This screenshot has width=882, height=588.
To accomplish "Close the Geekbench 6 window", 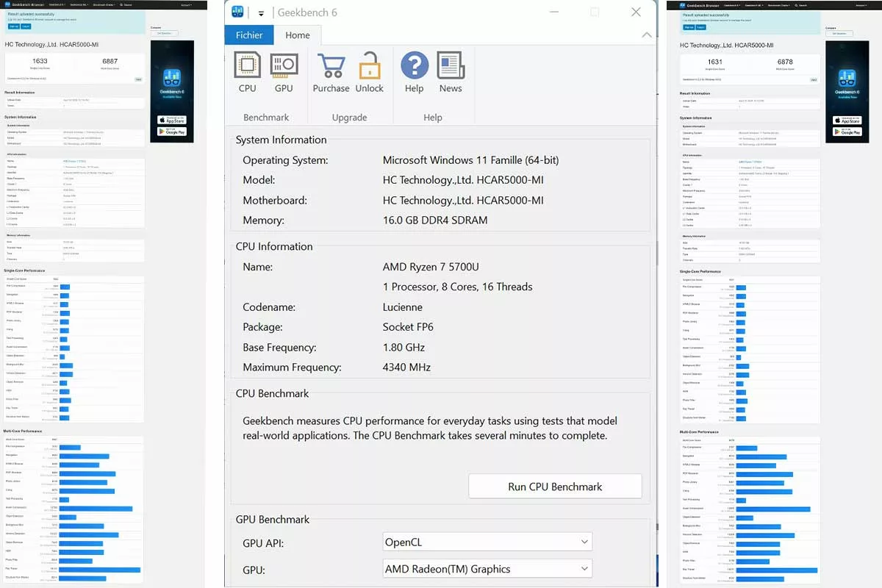I will point(637,12).
